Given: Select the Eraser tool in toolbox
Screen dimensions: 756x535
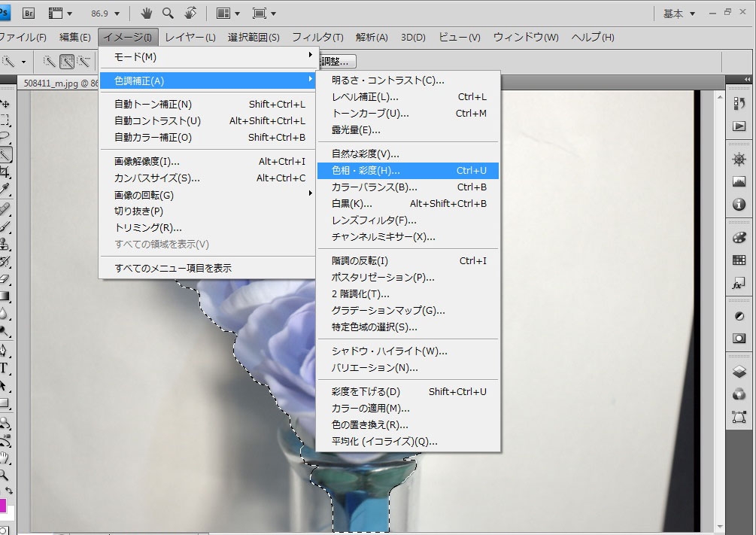Looking at the screenshot, I should 5,278.
